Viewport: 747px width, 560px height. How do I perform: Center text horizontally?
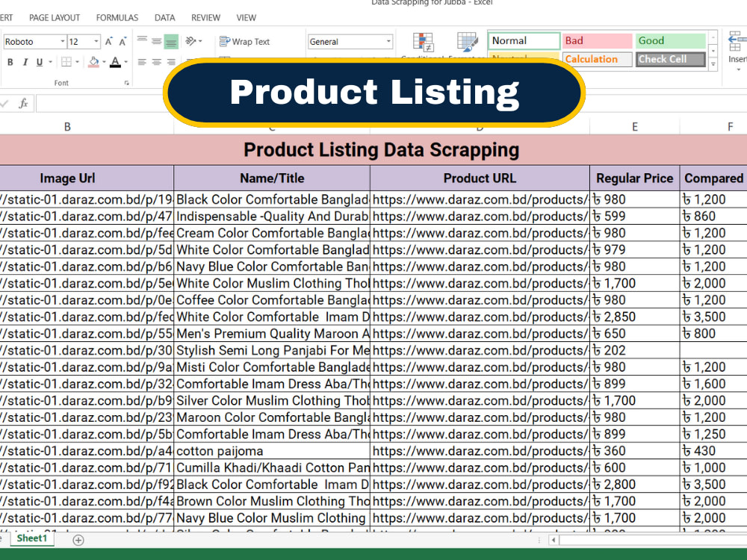(156, 62)
